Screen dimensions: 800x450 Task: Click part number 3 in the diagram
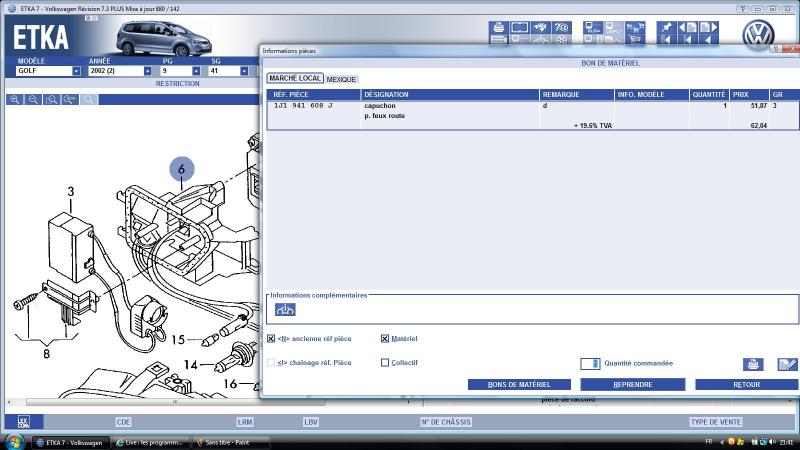[70, 191]
